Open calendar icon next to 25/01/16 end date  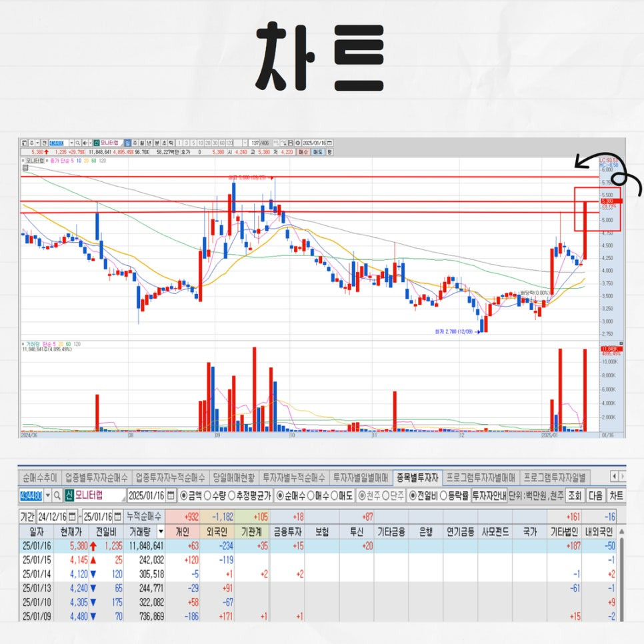point(118,516)
